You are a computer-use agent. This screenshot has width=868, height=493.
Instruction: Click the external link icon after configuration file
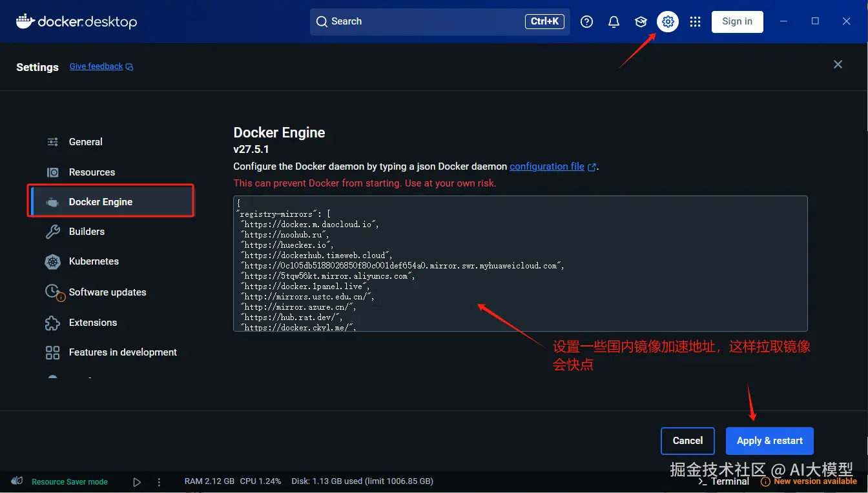coord(592,166)
